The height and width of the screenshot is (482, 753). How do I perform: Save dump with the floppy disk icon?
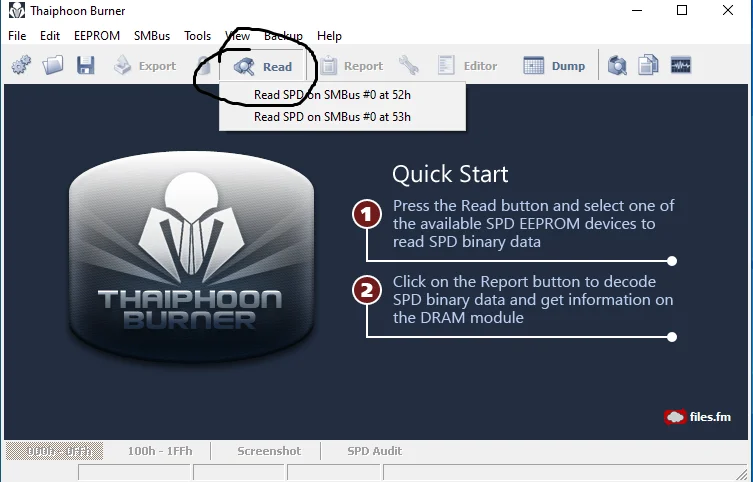(85, 65)
